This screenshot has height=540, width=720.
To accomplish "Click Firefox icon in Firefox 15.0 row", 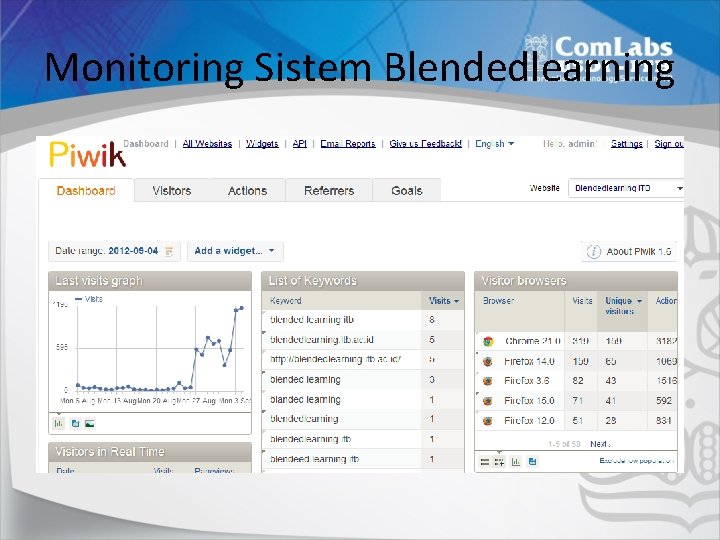I will click(x=488, y=401).
